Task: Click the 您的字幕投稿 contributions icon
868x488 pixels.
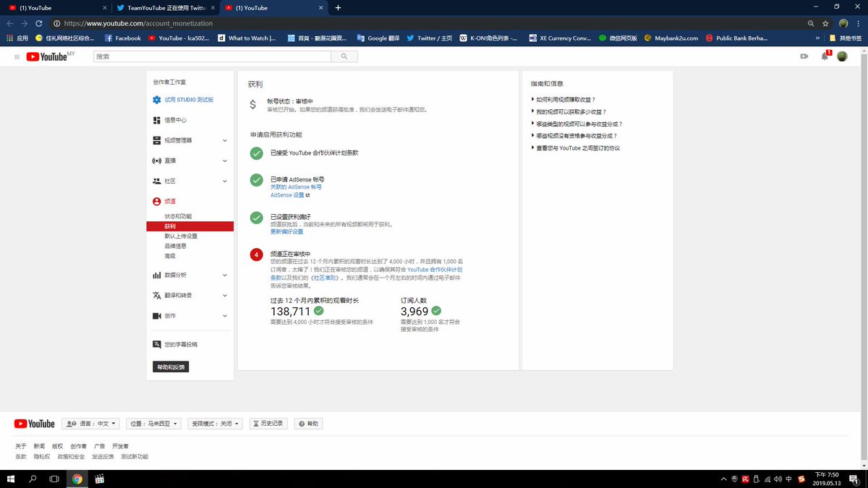Action: [157, 344]
